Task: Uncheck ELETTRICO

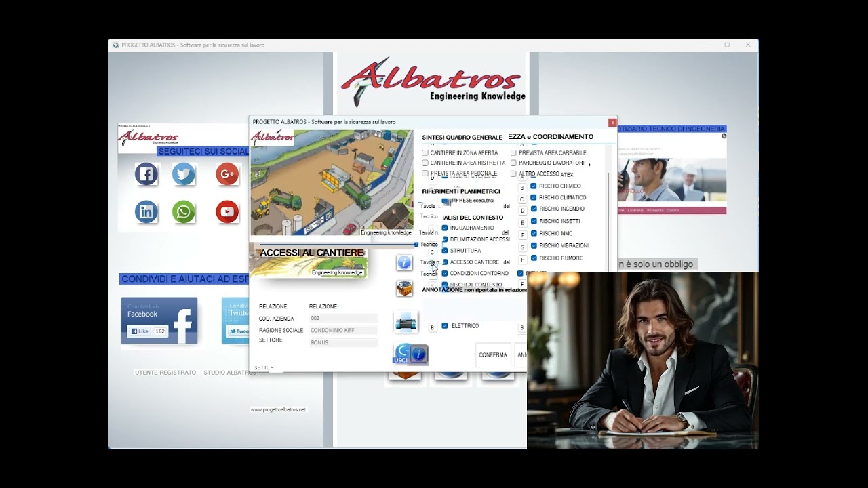Action: coord(445,326)
